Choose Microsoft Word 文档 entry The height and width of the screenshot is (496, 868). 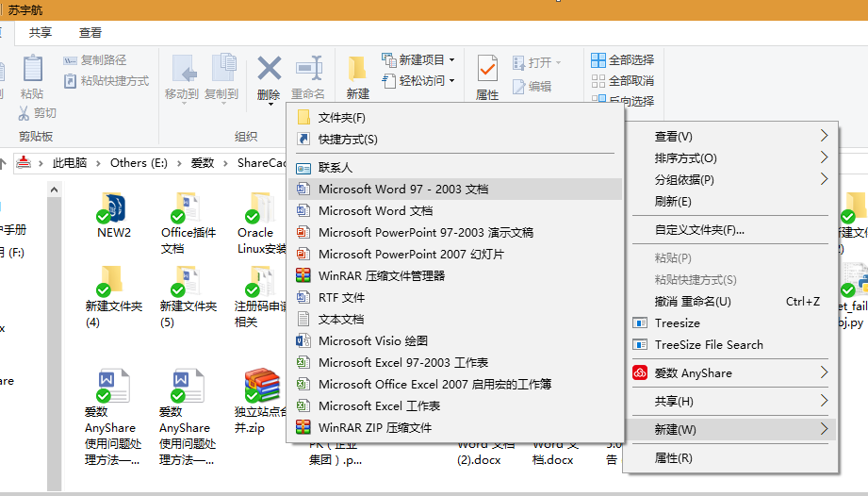[455, 210]
